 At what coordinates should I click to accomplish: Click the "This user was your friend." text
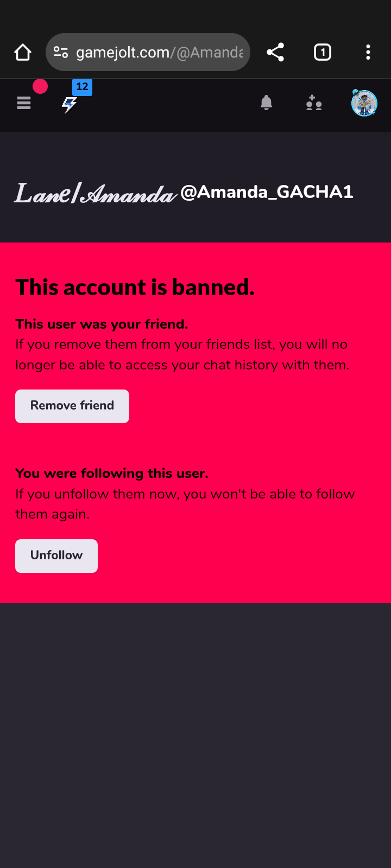pyautogui.click(x=102, y=324)
